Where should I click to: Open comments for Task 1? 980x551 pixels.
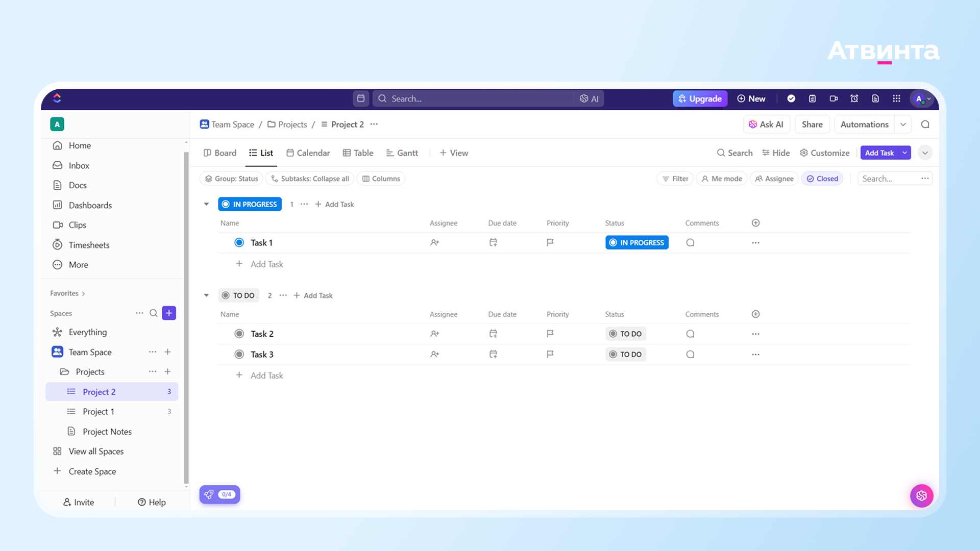click(690, 243)
